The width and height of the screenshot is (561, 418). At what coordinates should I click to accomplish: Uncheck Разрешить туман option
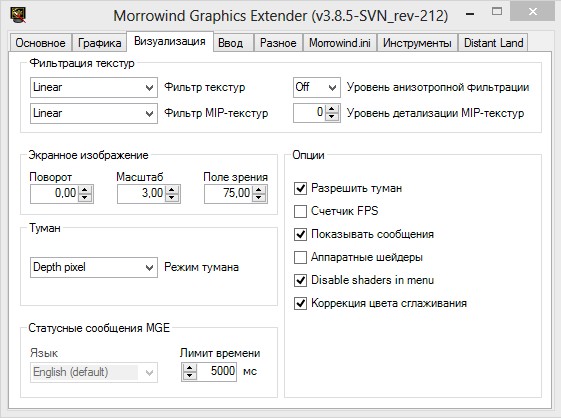(x=300, y=188)
